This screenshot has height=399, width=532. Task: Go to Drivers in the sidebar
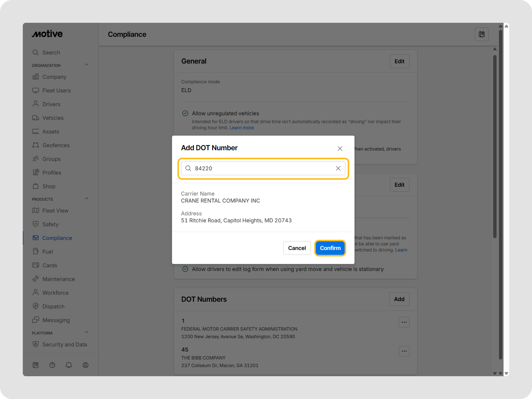(x=51, y=104)
